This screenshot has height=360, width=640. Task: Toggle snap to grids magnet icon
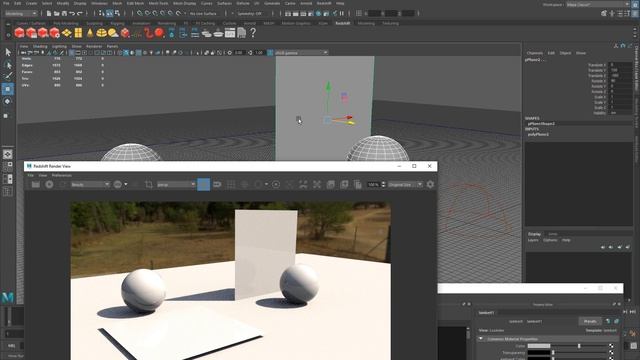tap(140, 13)
